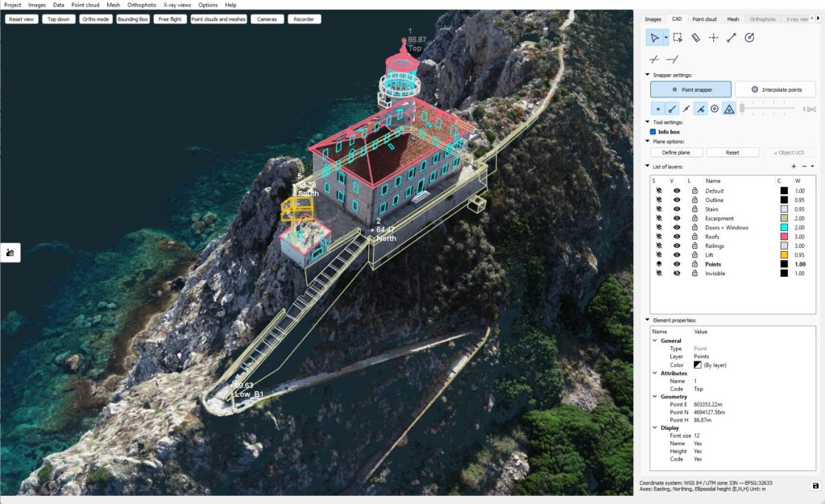Unlock the Roofs layer padlock
825x504 pixels.
pyautogui.click(x=695, y=237)
